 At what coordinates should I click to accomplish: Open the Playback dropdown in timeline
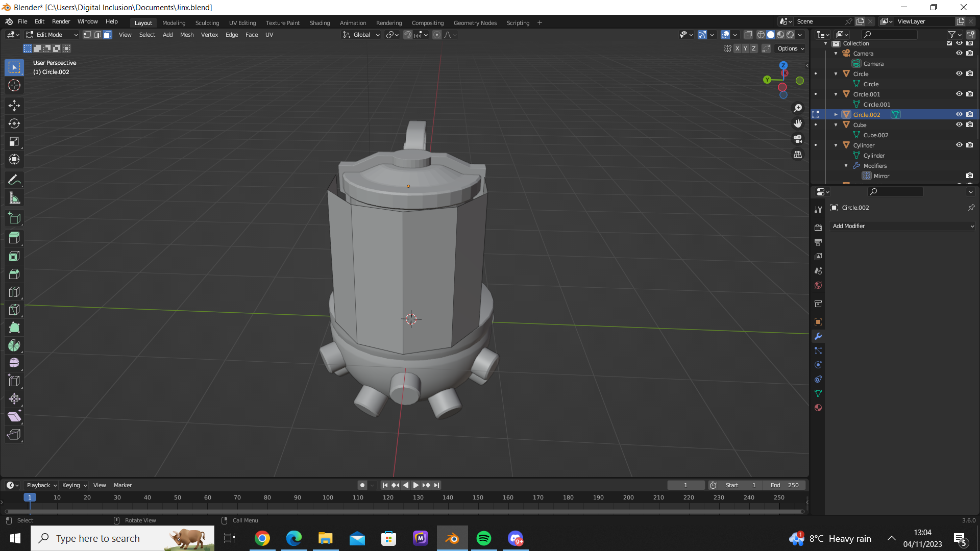coord(41,485)
